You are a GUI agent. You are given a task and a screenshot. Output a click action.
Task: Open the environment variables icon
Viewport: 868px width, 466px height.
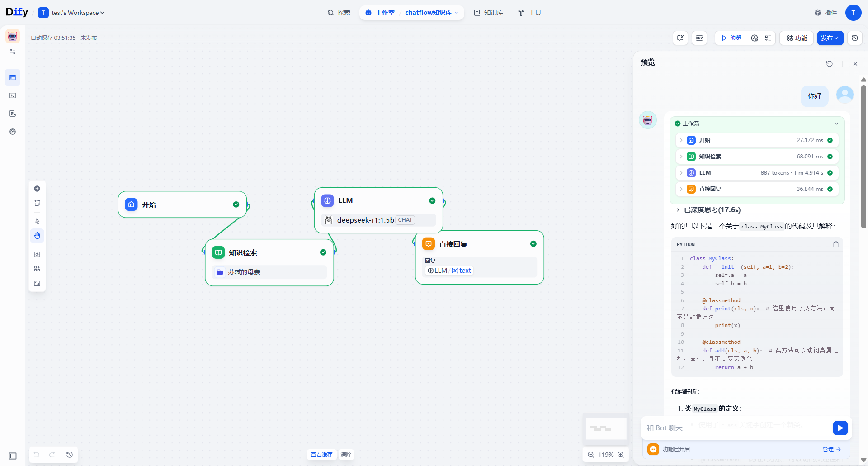click(699, 38)
